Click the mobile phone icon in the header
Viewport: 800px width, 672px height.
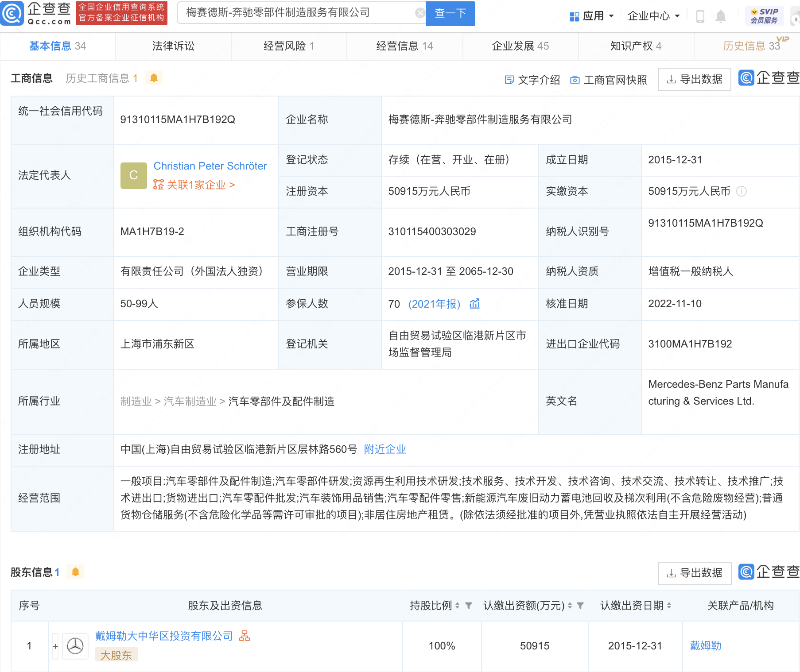(700, 16)
